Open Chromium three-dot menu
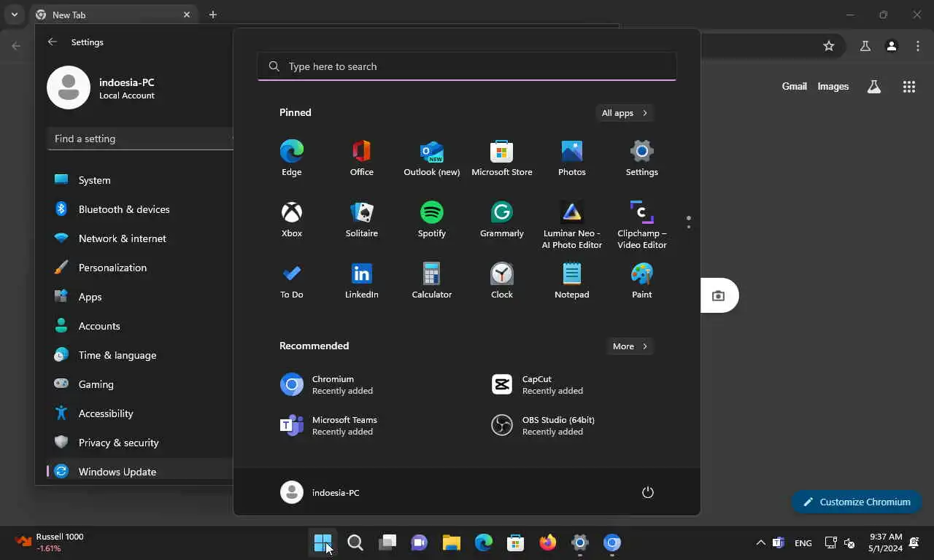The height and width of the screenshot is (560, 934). [x=918, y=46]
